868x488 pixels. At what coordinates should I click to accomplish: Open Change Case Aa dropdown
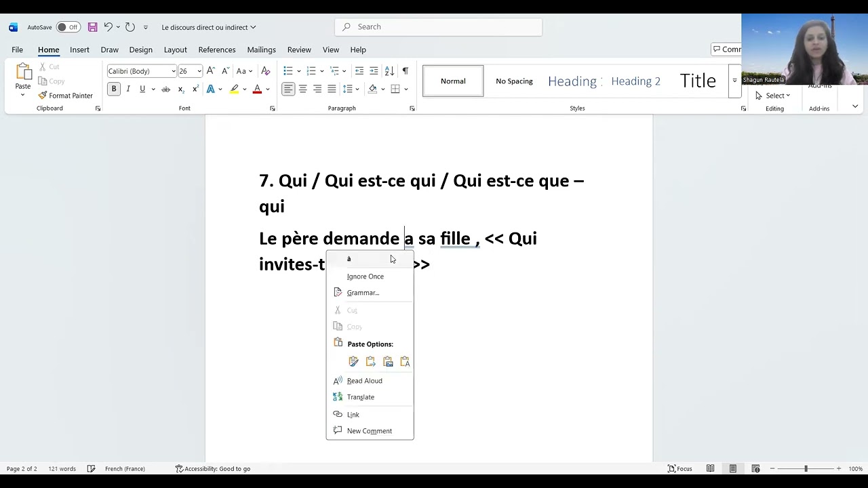coord(244,70)
